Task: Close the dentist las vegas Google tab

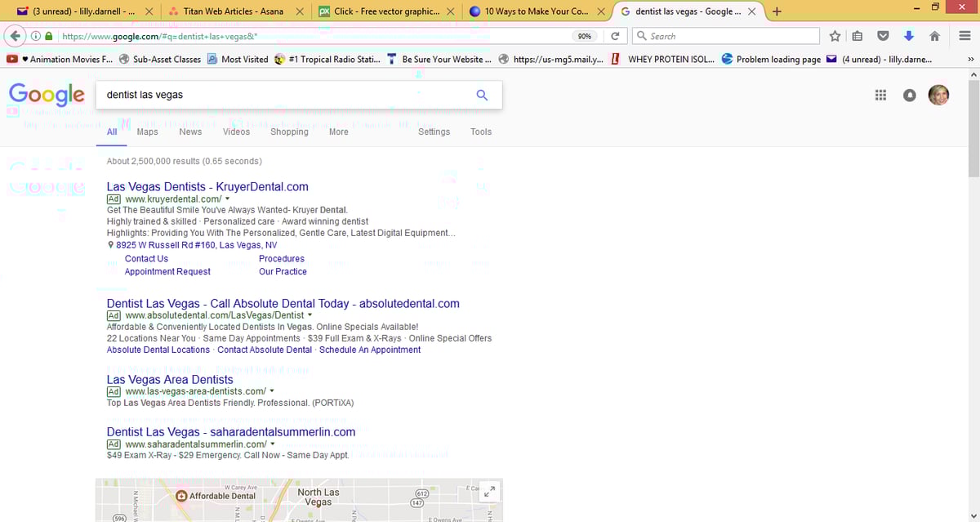Action: [751, 11]
